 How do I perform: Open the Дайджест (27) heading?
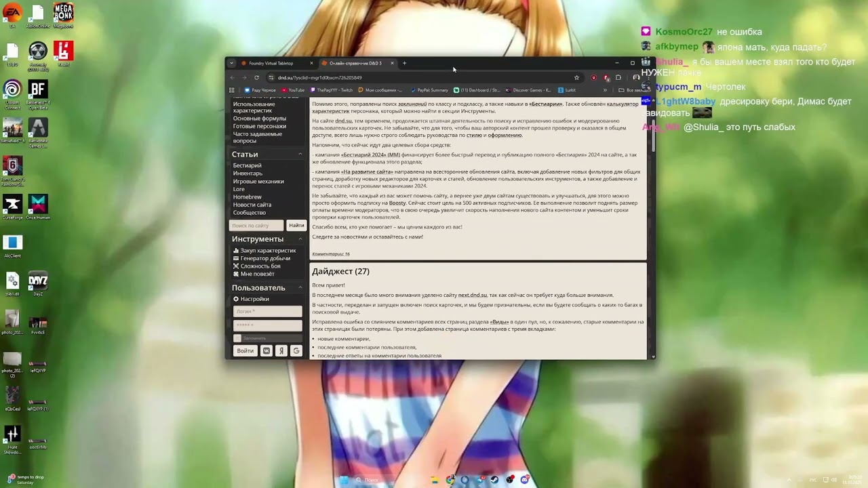340,272
